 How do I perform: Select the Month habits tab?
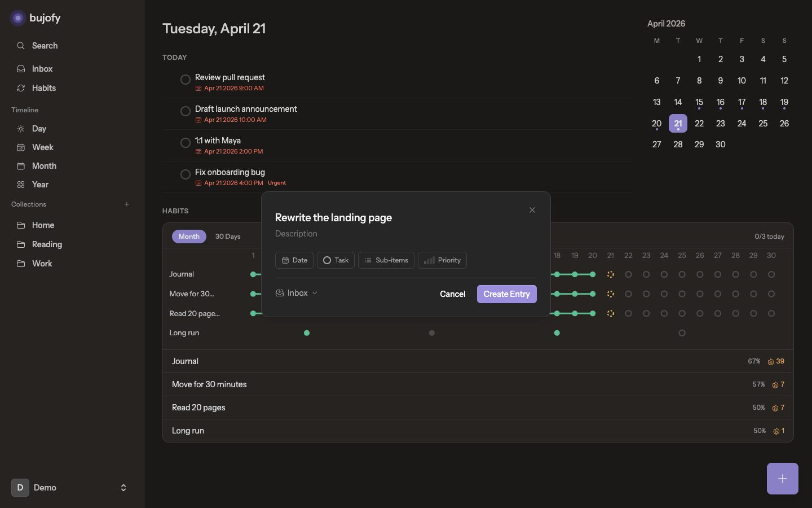[189, 237]
